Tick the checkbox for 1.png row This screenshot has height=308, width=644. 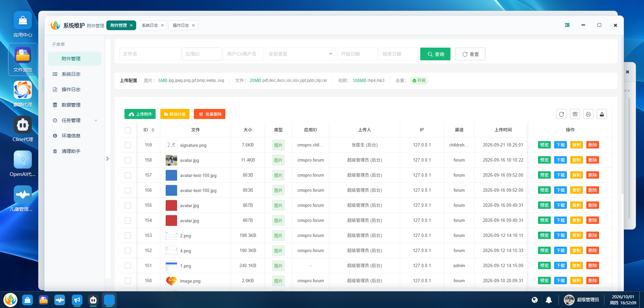(x=128, y=266)
